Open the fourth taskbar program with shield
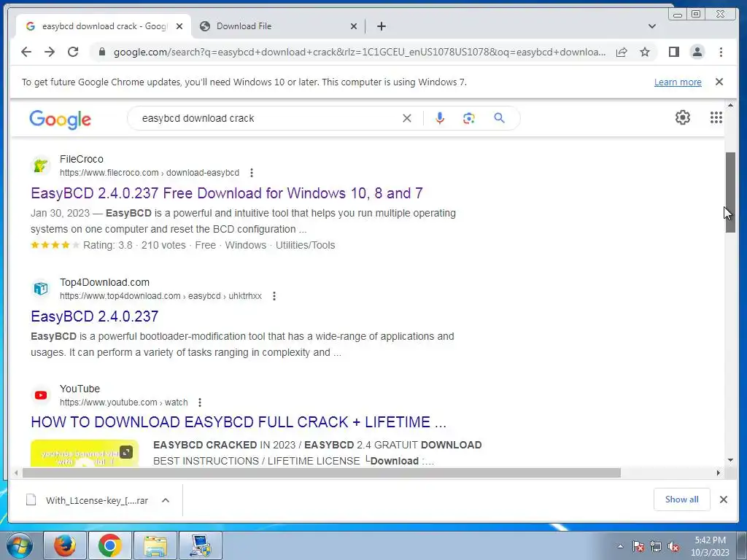Image resolution: width=747 pixels, height=560 pixels. [x=201, y=545]
